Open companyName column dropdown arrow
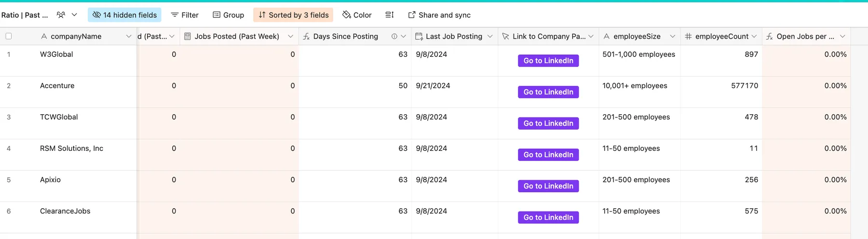Viewport: 868px width, 239px height. [129, 36]
